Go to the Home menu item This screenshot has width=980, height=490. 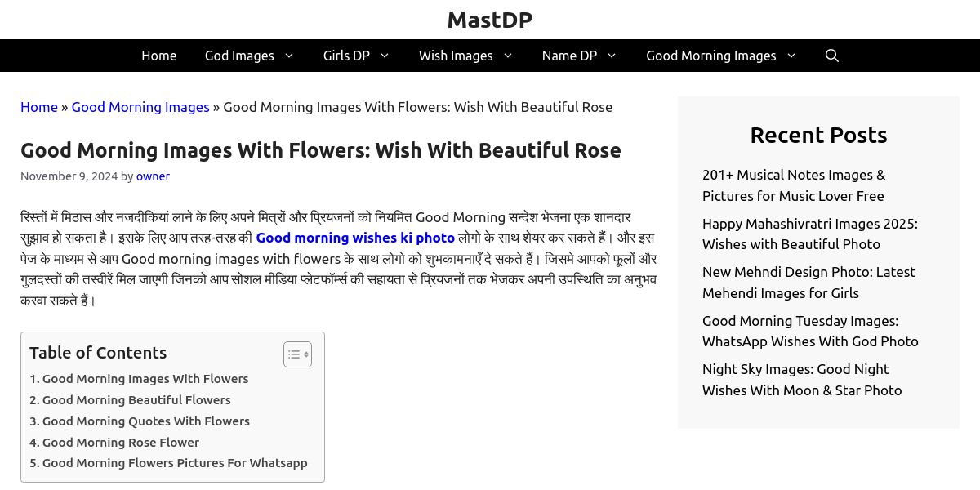pyautogui.click(x=158, y=56)
